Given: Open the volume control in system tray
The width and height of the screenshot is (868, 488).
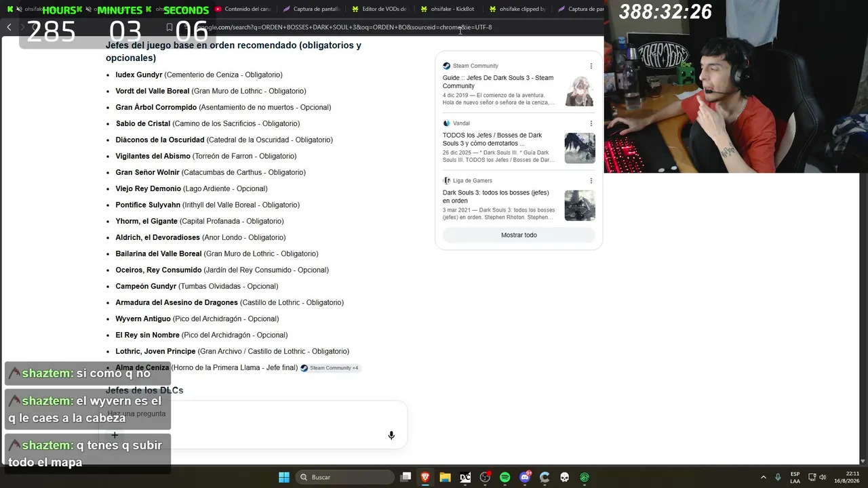Looking at the screenshot, I should [x=822, y=477].
